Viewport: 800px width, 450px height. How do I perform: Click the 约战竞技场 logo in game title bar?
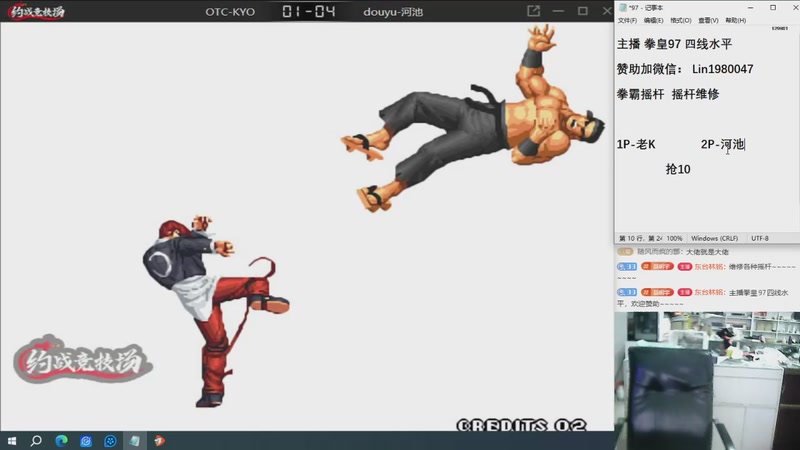pos(37,11)
